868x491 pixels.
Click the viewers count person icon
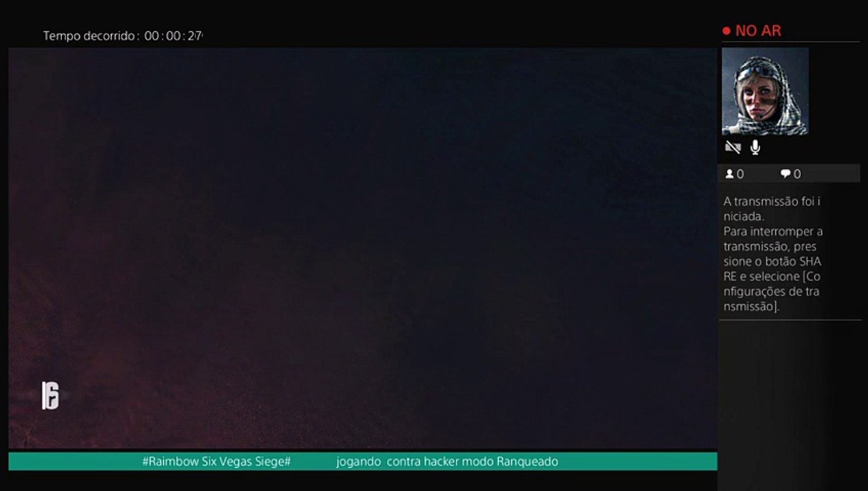(729, 174)
